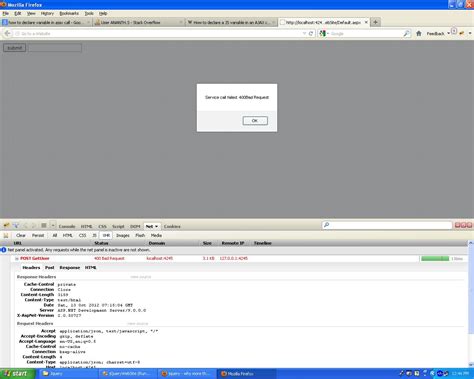Viewport: 474px width, 379px height.
Task: Click the text field beside submit
Action: 55,48
